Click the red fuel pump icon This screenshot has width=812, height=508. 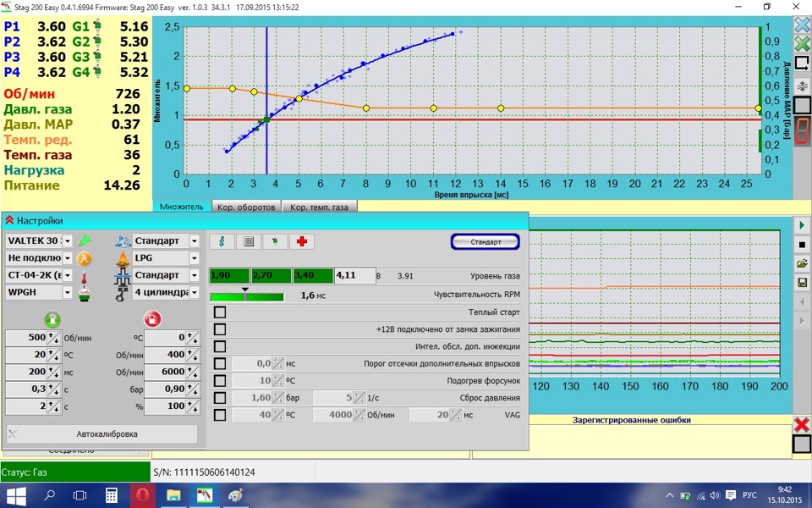tap(152, 319)
